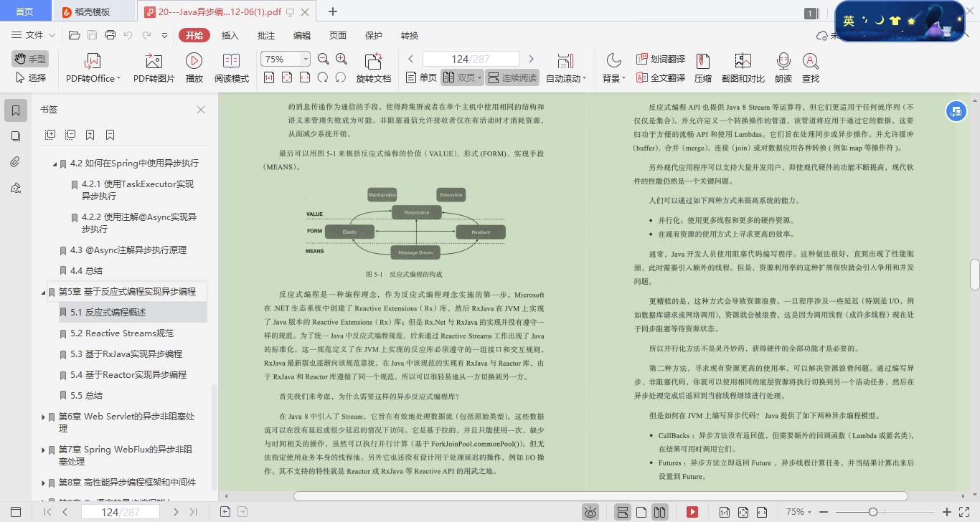The height and width of the screenshot is (522, 980).
Task: Switch to 单页 single page layout
Action: (421, 77)
